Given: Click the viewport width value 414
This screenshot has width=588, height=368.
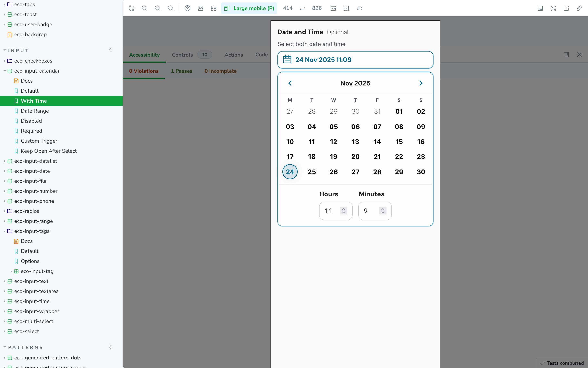Looking at the screenshot, I should click(x=288, y=8).
